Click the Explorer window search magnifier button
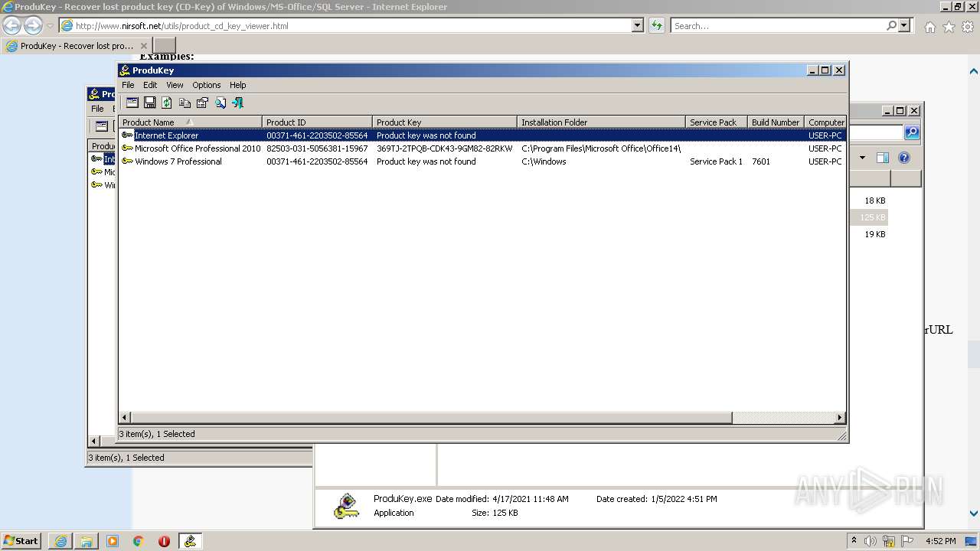The image size is (980, 551). tap(911, 132)
